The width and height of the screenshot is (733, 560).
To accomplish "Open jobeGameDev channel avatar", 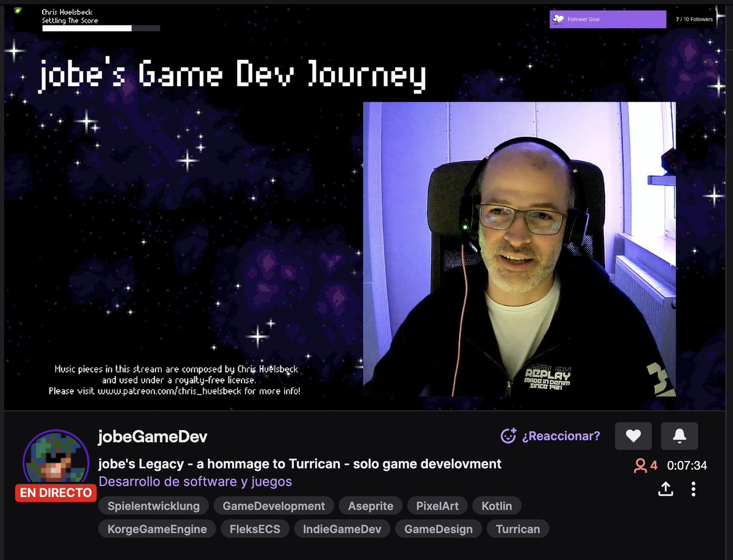I will pyautogui.click(x=56, y=462).
